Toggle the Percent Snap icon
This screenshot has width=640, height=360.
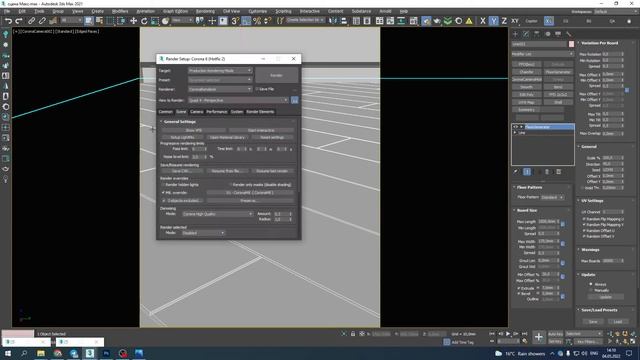click(x=257, y=21)
